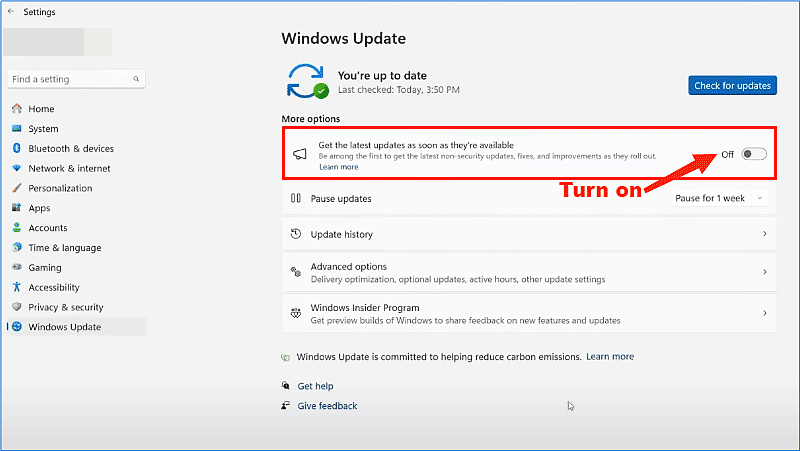Turn on Get the latest updates toggle
Image resolution: width=800 pixels, height=451 pixels.
click(x=754, y=154)
